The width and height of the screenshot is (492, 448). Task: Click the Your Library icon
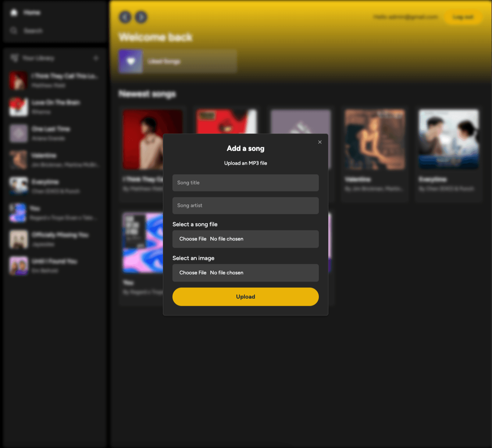[14, 58]
